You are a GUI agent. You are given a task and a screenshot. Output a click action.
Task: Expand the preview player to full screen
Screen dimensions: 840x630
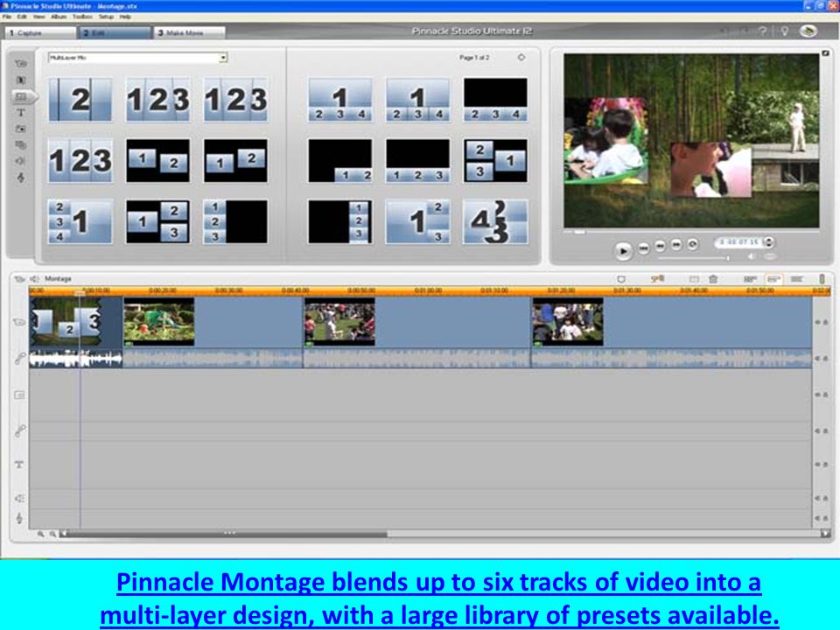tap(825, 53)
